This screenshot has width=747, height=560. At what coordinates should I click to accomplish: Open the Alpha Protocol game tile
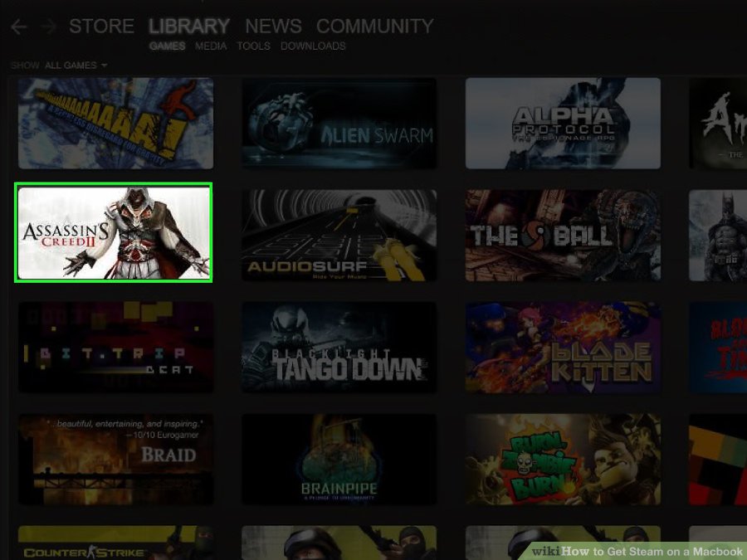pyautogui.click(x=563, y=124)
